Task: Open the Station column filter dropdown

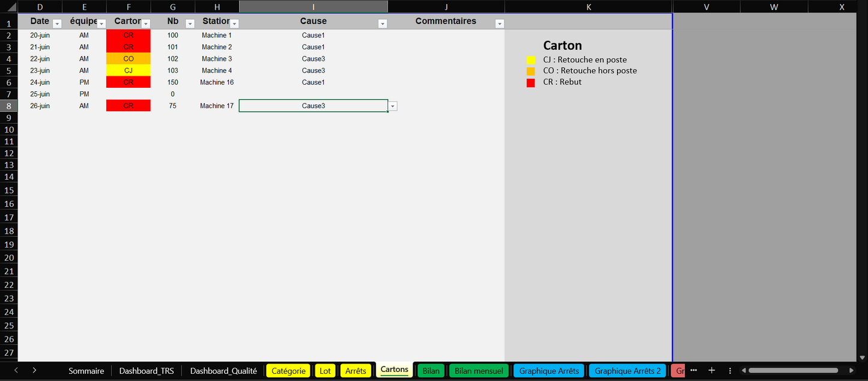Action: [x=234, y=23]
